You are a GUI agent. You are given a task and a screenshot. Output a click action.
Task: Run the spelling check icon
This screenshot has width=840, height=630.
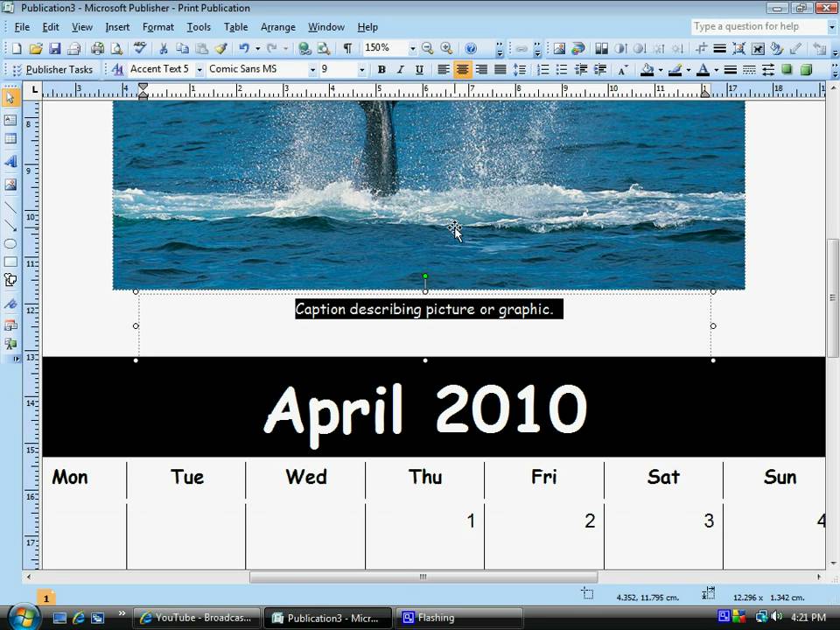click(x=140, y=49)
